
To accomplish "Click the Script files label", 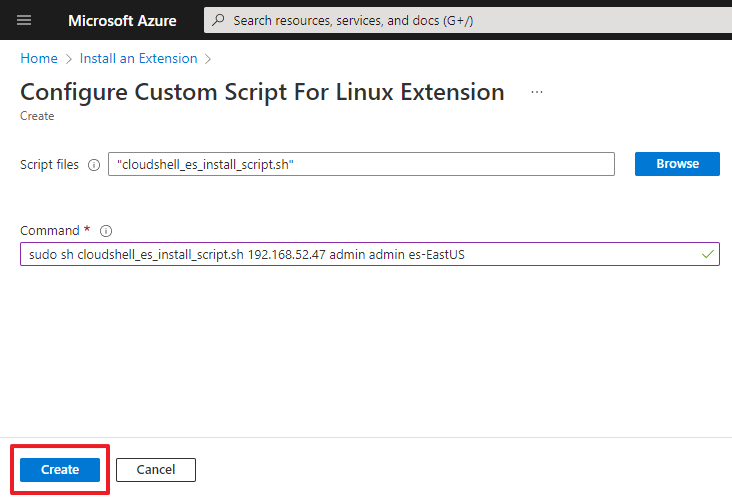I will (x=50, y=165).
